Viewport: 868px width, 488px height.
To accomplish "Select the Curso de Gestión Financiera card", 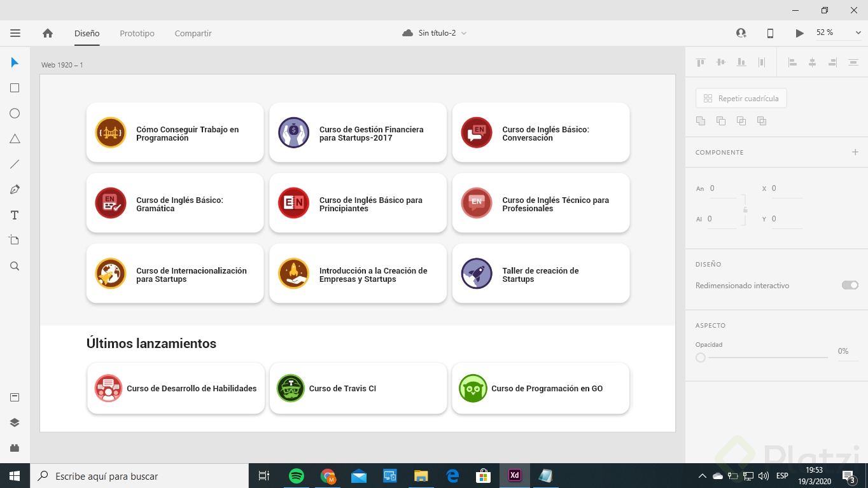I will point(358,132).
